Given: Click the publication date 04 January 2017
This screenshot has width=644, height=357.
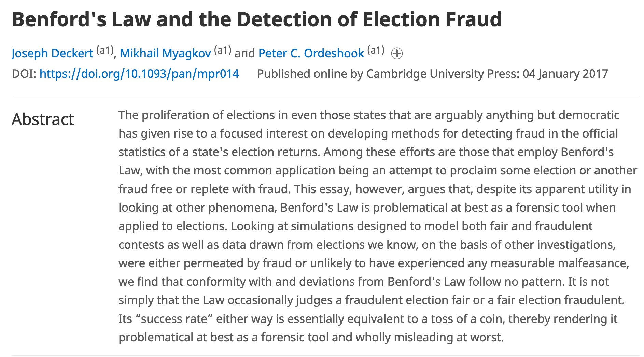Looking at the screenshot, I should pos(565,74).
